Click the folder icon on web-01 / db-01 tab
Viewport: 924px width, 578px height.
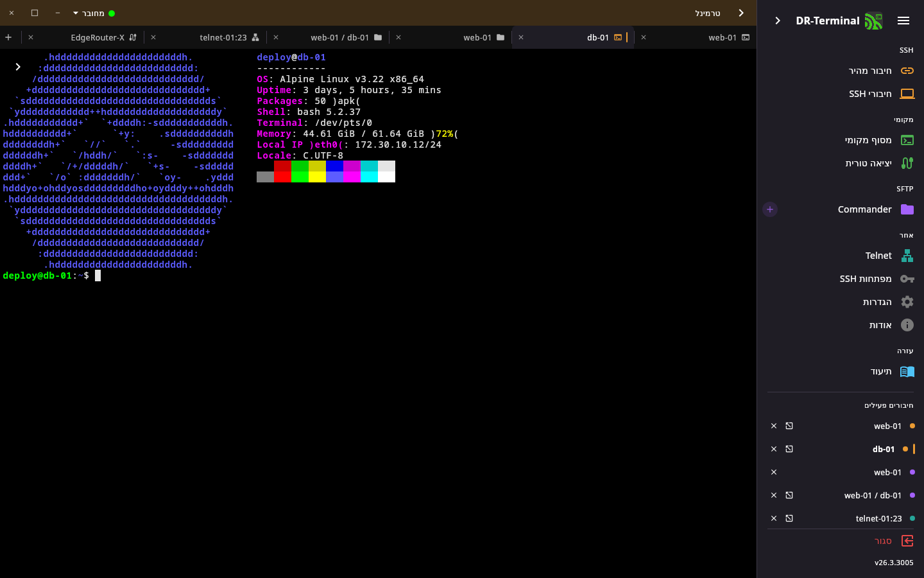click(378, 37)
